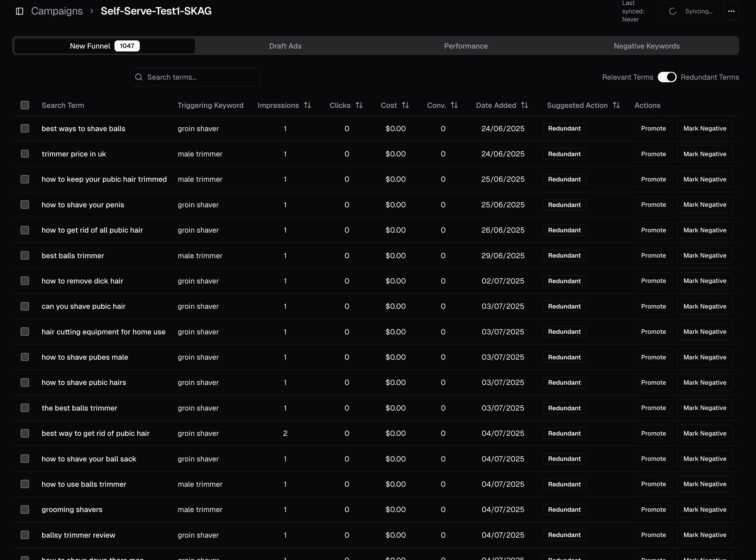Check box for hair cutting equipment for home use
The image size is (756, 560).
click(25, 331)
